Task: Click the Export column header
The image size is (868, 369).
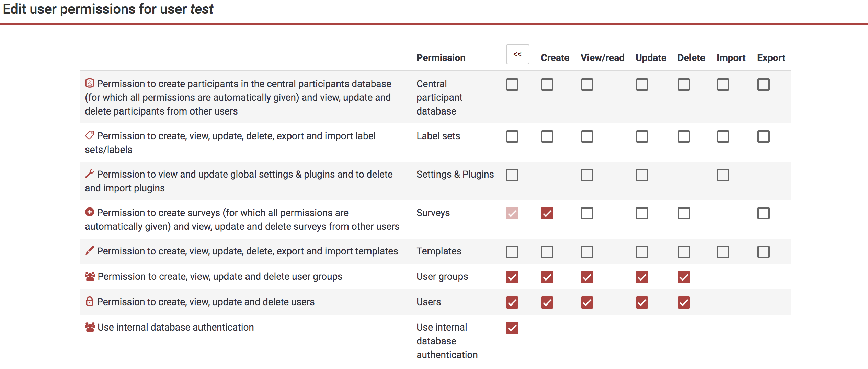Action: click(771, 58)
